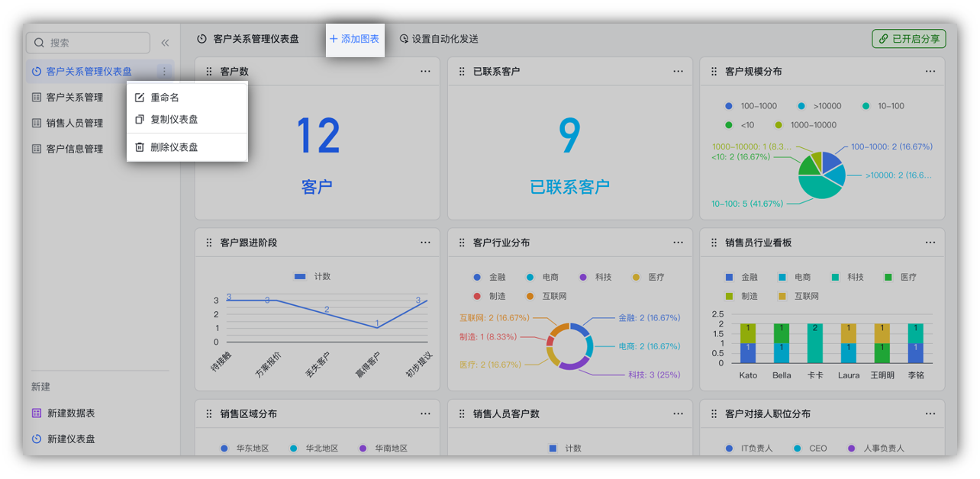Toggle 电商 legend in 客户行业分布 chart
Viewport: 980px width, 479px height.
542,277
